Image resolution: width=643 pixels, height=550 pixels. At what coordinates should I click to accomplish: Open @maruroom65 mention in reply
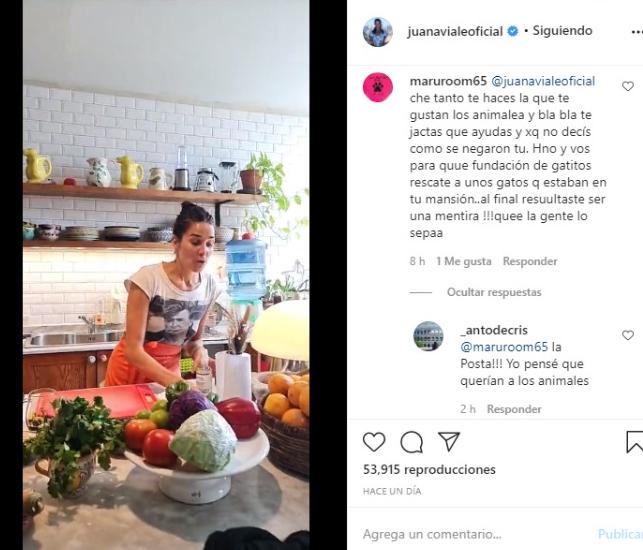coord(504,347)
